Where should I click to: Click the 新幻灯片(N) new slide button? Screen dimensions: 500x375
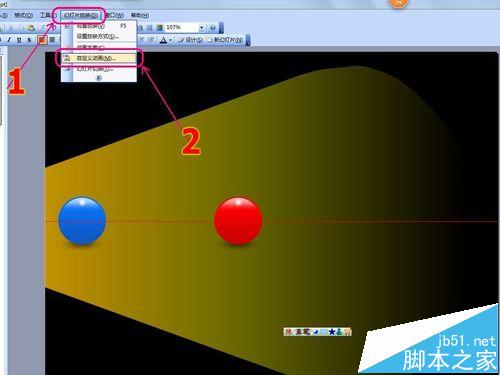(225, 40)
